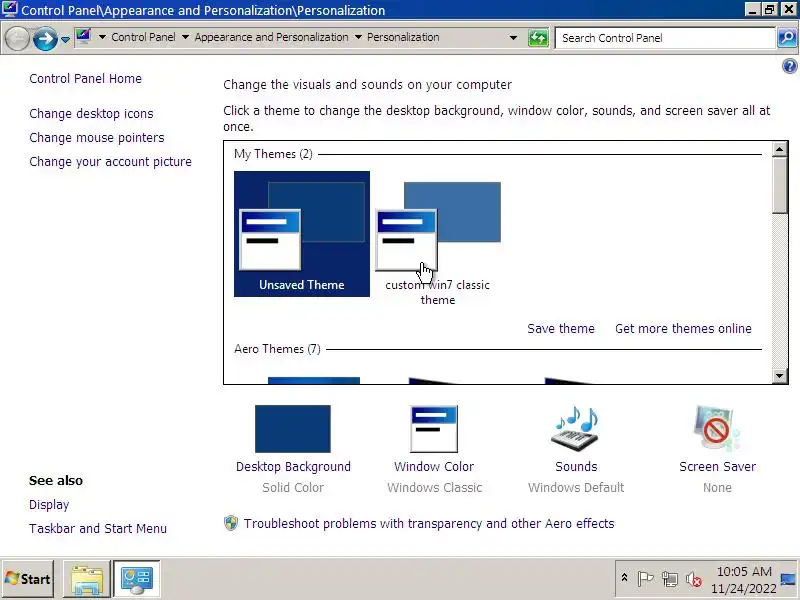Focus the Search Control Panel field
This screenshot has height=600, width=800.
tap(665, 38)
